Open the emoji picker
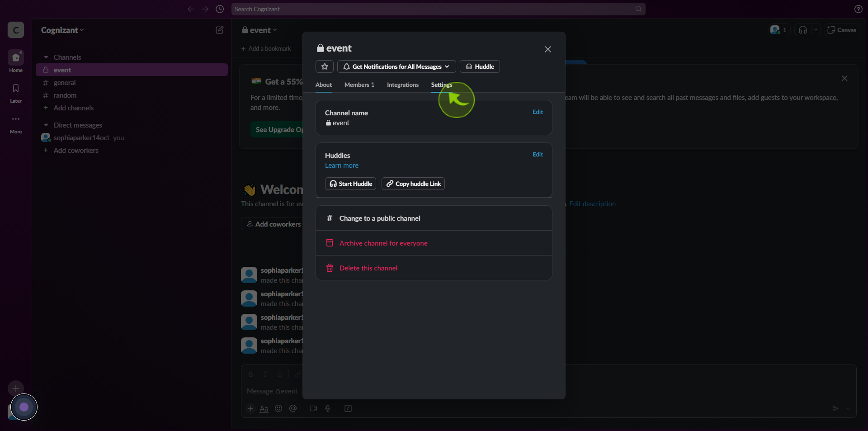Screen dimensions: 868x431 pos(278,409)
